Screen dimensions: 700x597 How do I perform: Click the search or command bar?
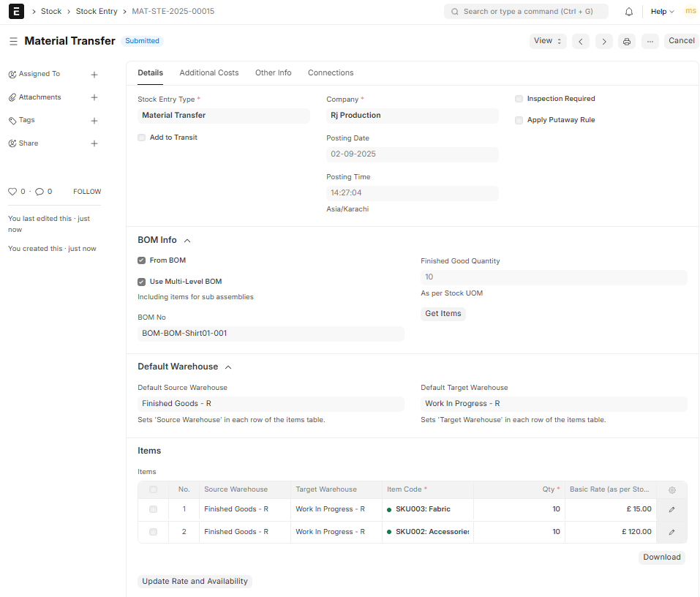coord(526,12)
